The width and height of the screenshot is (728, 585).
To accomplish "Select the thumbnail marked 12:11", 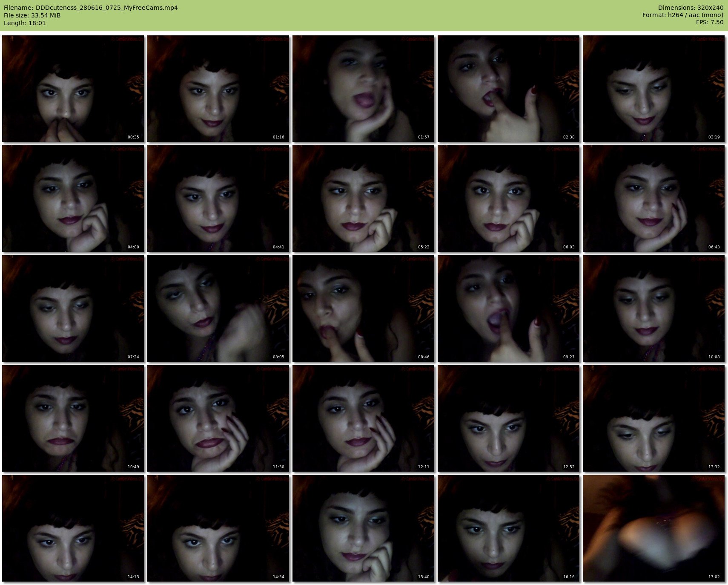I will tap(363, 418).
